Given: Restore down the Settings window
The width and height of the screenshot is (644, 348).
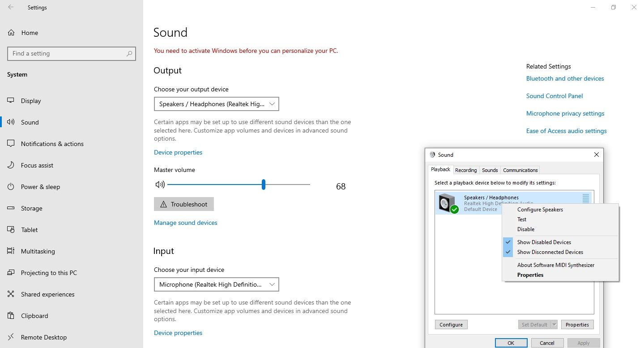Looking at the screenshot, I should [x=614, y=7].
